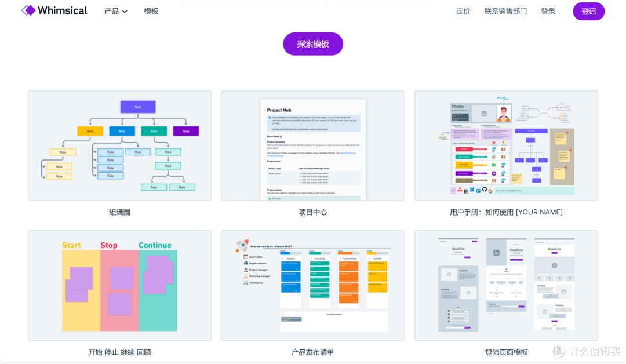Click the 登录 link
Image resolution: width=626 pixels, height=364 pixels.
[x=548, y=11]
